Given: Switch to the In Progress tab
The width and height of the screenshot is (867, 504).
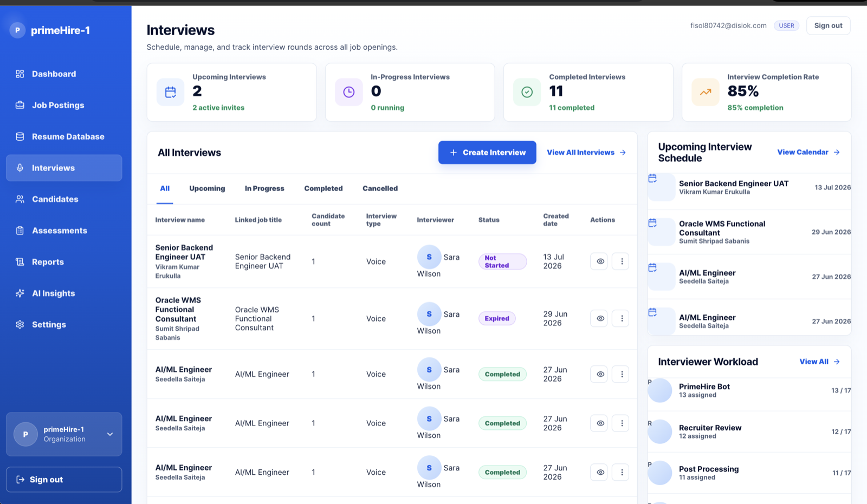Looking at the screenshot, I should tap(264, 188).
